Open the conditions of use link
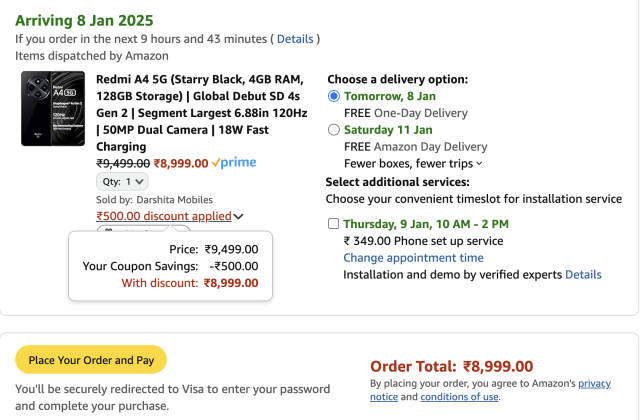 click(459, 397)
